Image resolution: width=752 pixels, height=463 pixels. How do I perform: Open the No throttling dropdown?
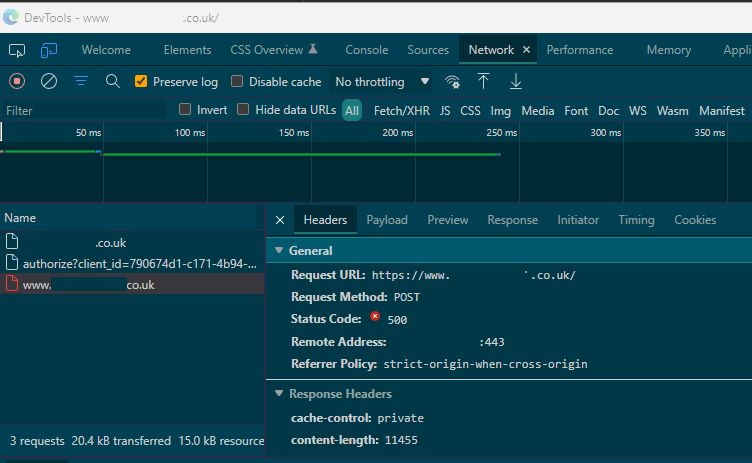[381, 82]
